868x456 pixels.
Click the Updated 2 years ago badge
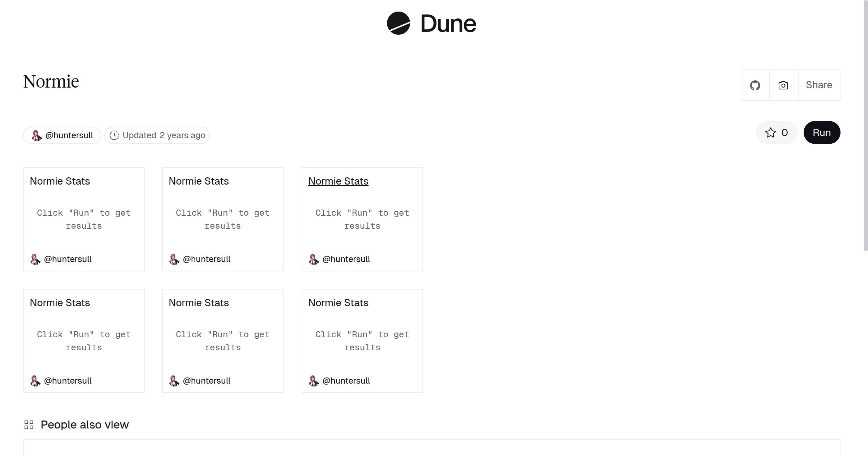(164, 135)
